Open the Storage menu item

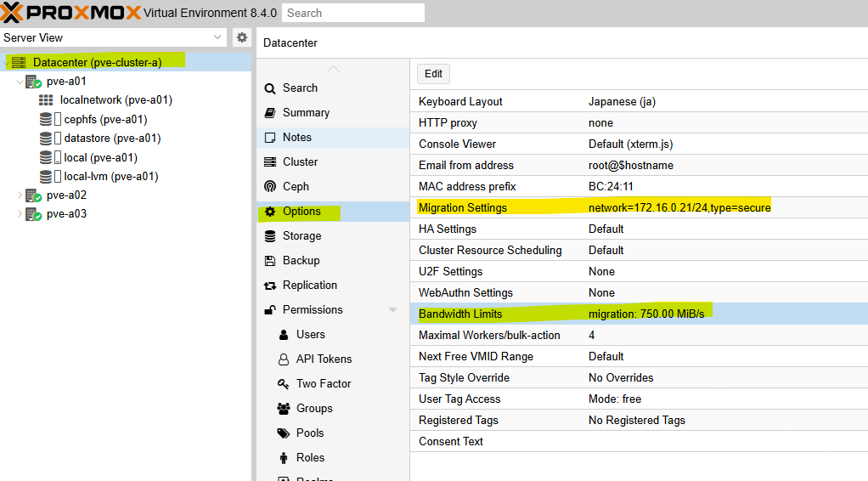(x=302, y=236)
